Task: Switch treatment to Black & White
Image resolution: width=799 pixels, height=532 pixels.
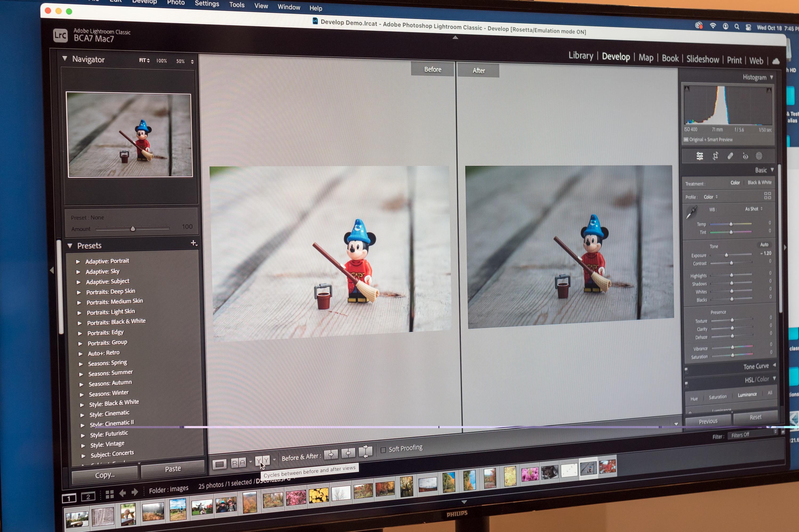Action: click(x=759, y=183)
